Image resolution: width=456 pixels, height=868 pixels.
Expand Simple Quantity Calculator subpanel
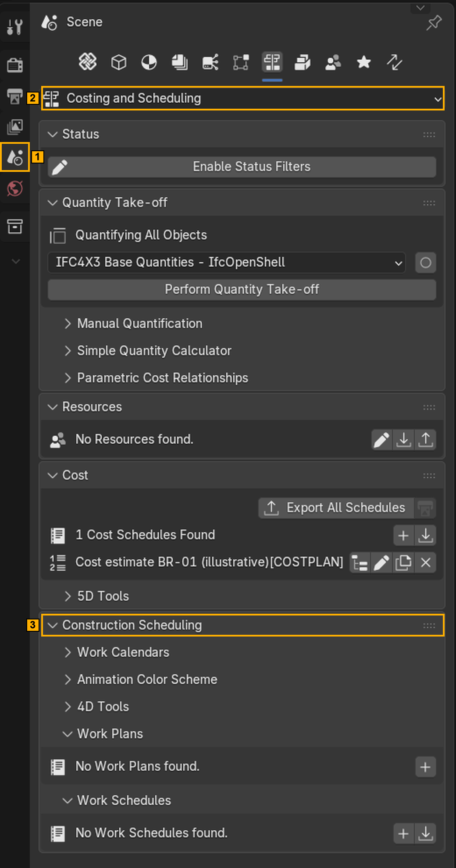[x=148, y=351]
